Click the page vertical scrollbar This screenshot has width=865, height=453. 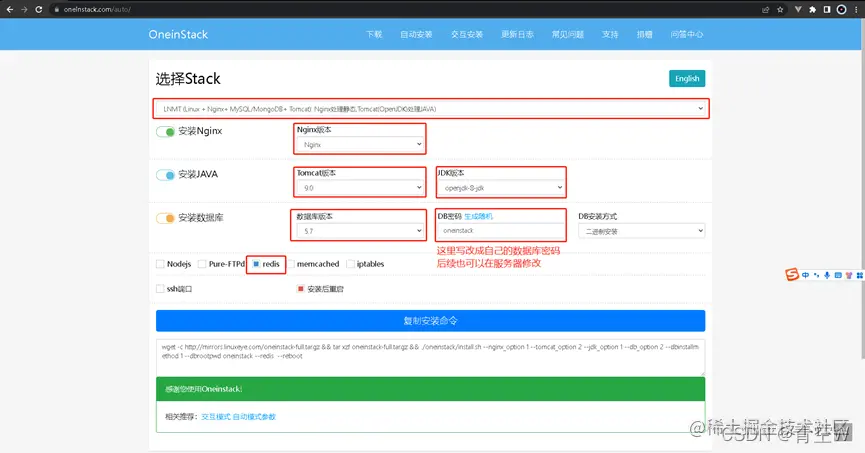pos(862,189)
